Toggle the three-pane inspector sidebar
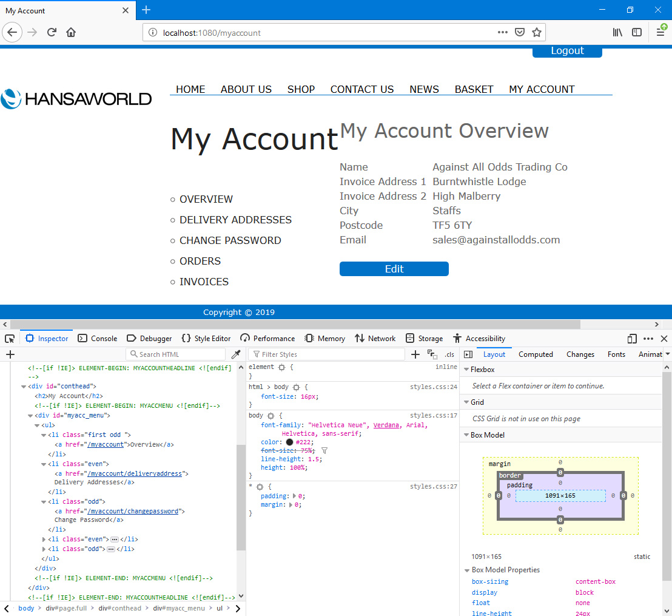Image resolution: width=672 pixels, height=616 pixels. 468,354
